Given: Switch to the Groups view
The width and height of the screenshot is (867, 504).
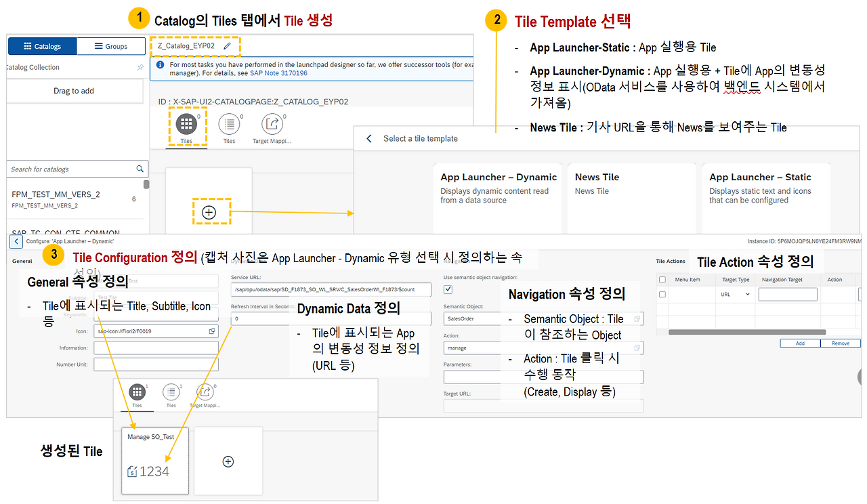Looking at the screenshot, I should (111, 46).
